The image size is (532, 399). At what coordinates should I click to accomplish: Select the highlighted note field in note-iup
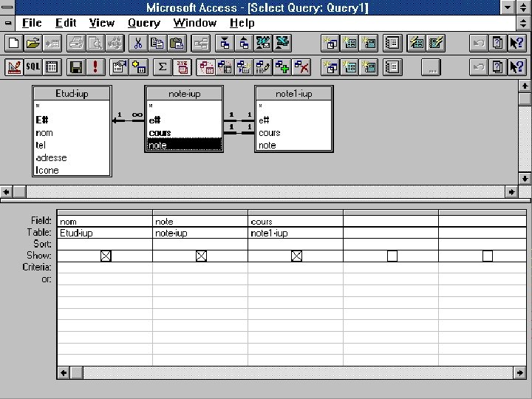(184, 145)
